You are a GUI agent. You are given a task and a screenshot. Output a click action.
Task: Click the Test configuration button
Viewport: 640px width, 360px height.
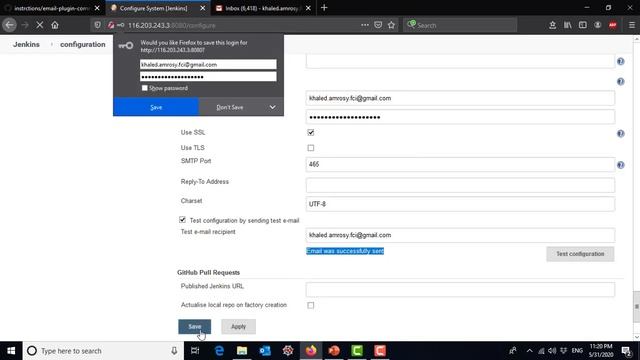pyautogui.click(x=580, y=254)
